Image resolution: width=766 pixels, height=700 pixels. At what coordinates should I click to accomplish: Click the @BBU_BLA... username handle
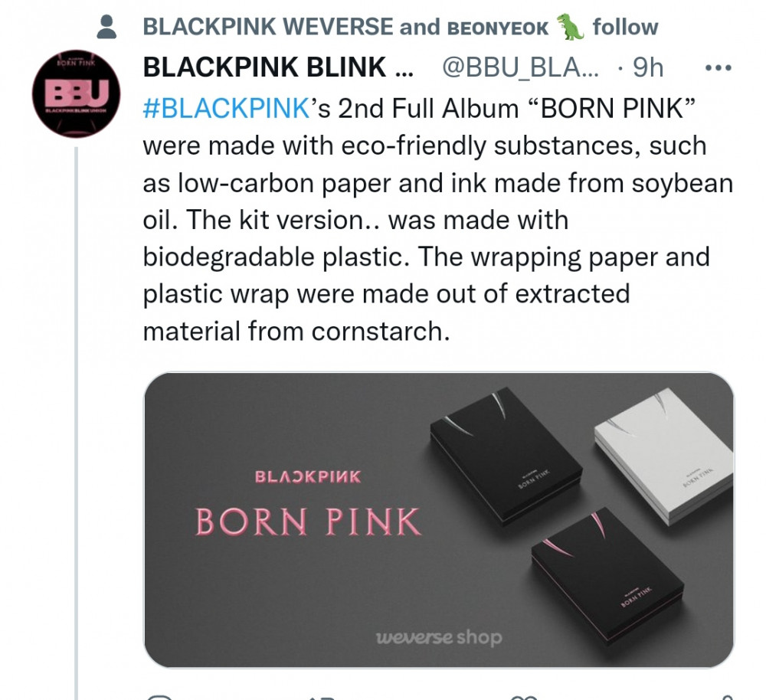click(521, 68)
